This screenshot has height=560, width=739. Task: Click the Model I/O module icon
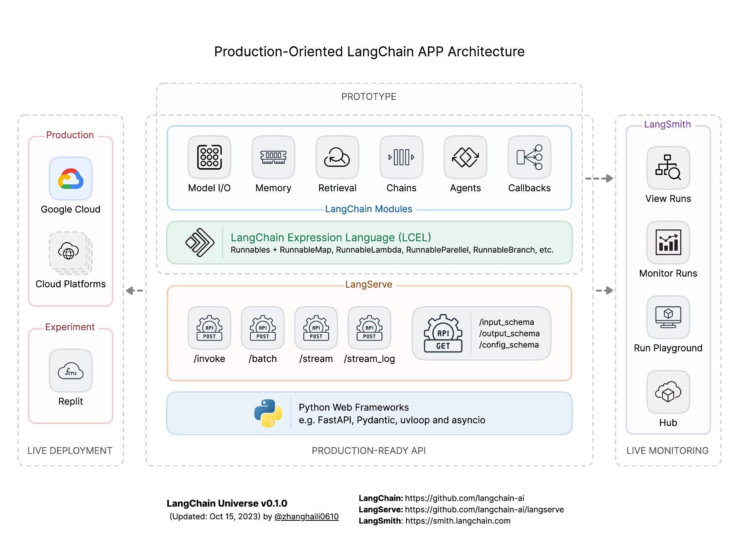(209, 157)
